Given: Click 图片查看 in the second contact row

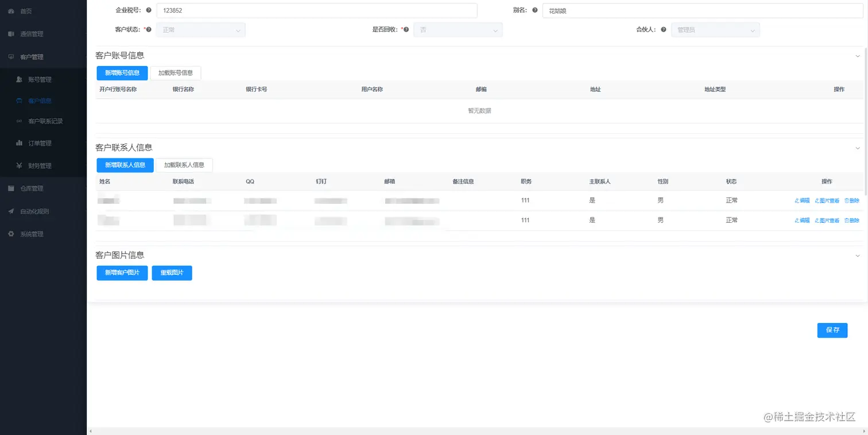Looking at the screenshot, I should (827, 220).
